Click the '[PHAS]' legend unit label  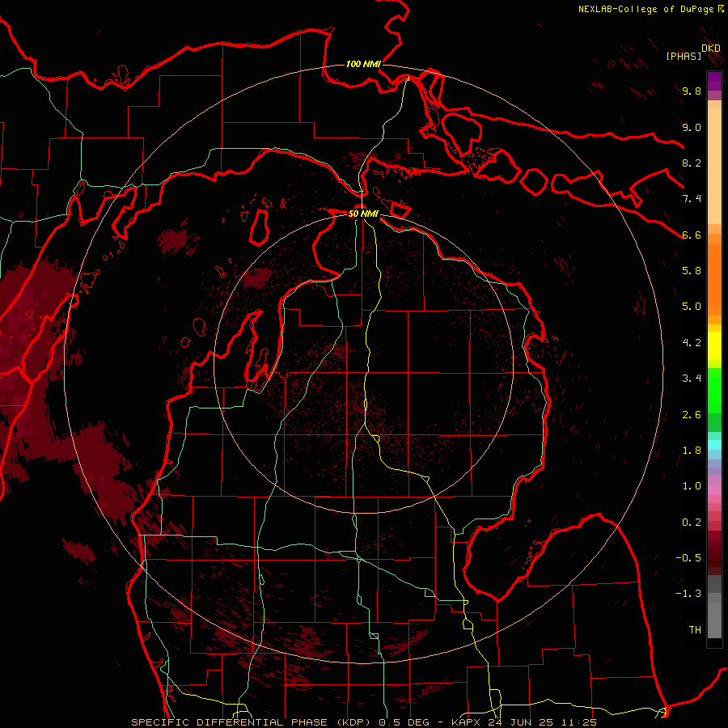tap(684, 56)
